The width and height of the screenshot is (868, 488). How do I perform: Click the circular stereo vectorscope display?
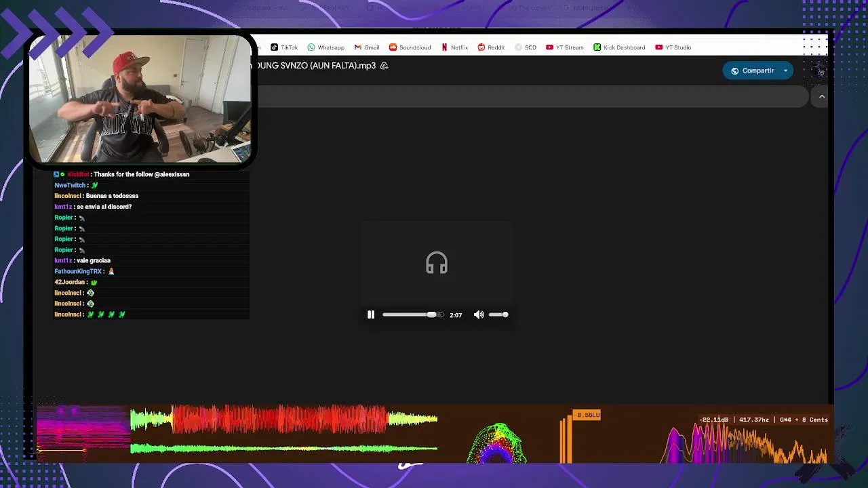coord(497,444)
